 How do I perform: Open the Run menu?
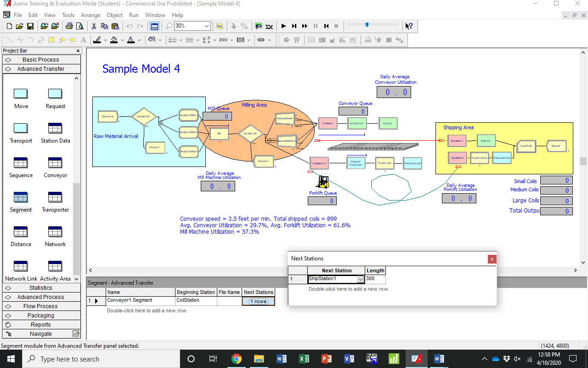(x=134, y=15)
